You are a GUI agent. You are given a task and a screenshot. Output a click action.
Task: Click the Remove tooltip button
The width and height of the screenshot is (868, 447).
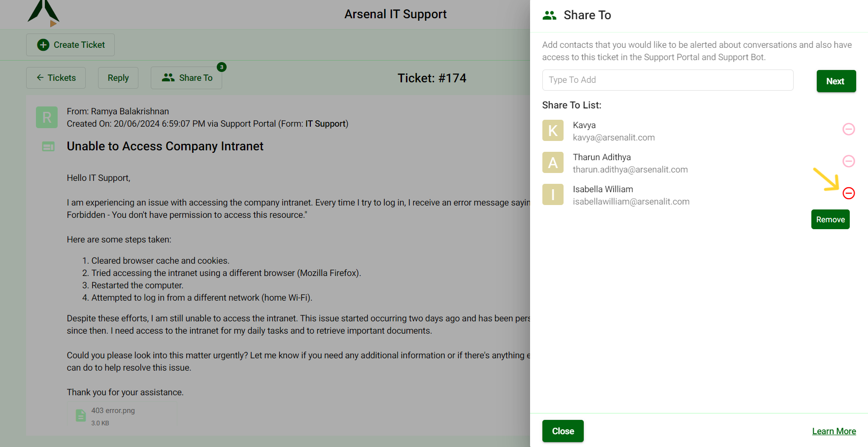coord(830,219)
